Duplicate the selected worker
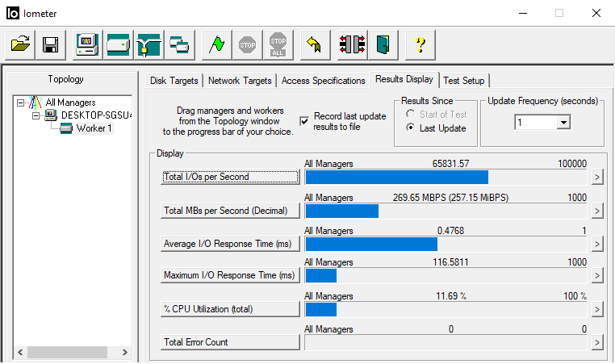615x364 pixels. [x=179, y=44]
